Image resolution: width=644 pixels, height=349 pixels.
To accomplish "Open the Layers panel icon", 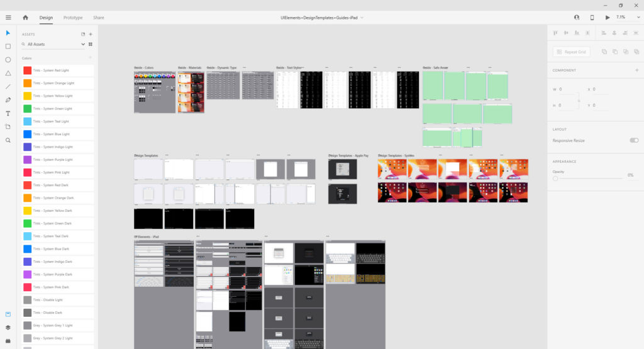I will point(8,327).
